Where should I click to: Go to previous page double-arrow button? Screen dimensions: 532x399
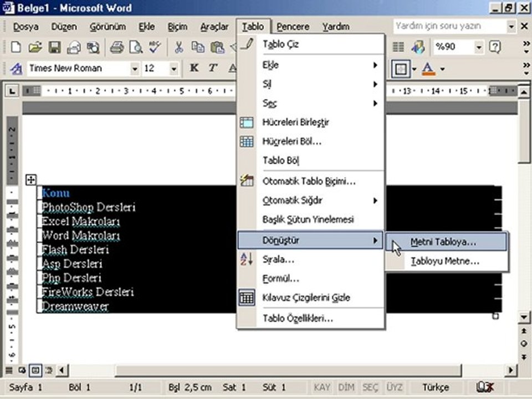(524, 331)
